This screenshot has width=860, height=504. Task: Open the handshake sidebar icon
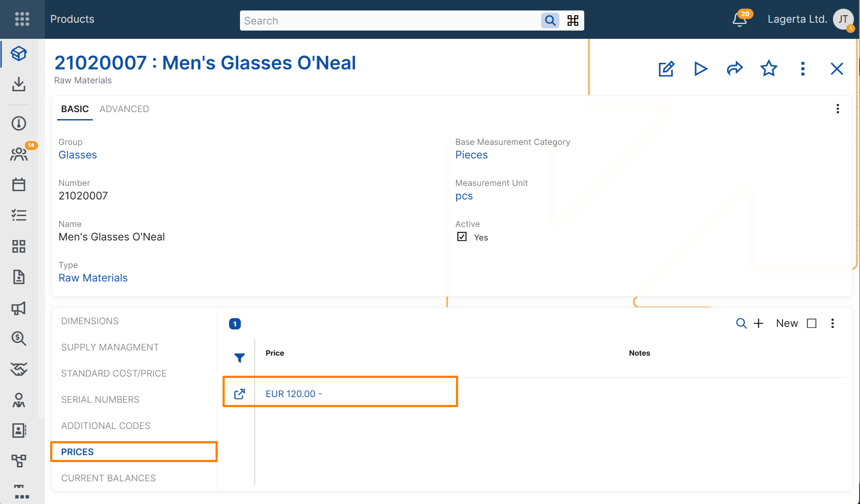(x=19, y=369)
